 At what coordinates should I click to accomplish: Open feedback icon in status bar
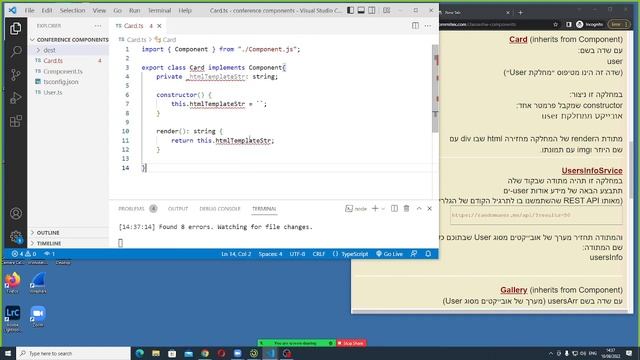414,254
